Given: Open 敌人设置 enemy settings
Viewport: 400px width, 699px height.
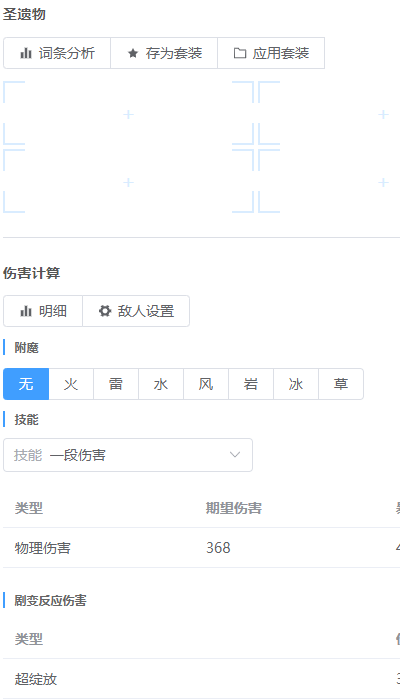Looking at the screenshot, I should (136, 311).
